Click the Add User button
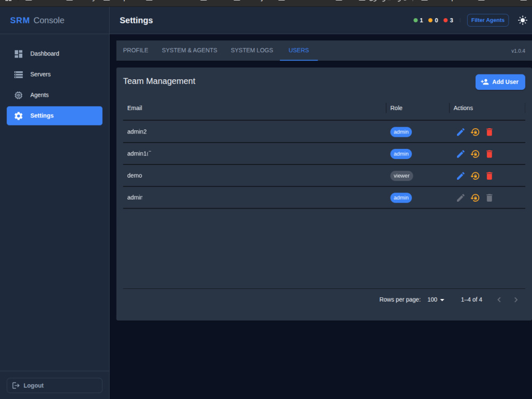The height and width of the screenshot is (399, 532). tap(500, 82)
